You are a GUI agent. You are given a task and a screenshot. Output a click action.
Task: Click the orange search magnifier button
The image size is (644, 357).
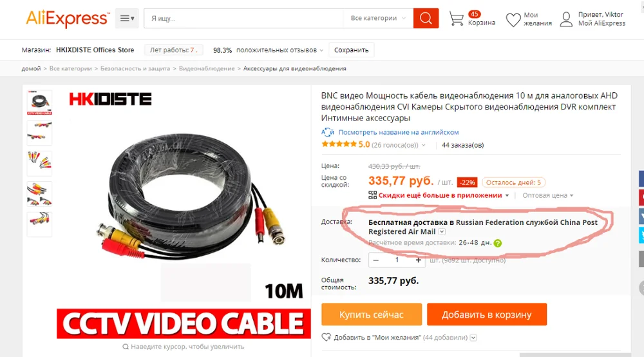coord(426,19)
